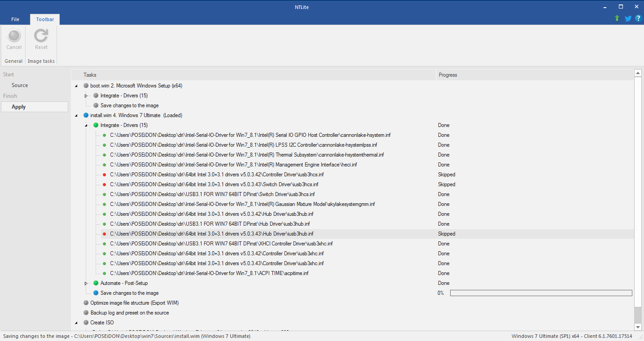Open the help question mark icon
644x341 pixels.
coord(638,18)
